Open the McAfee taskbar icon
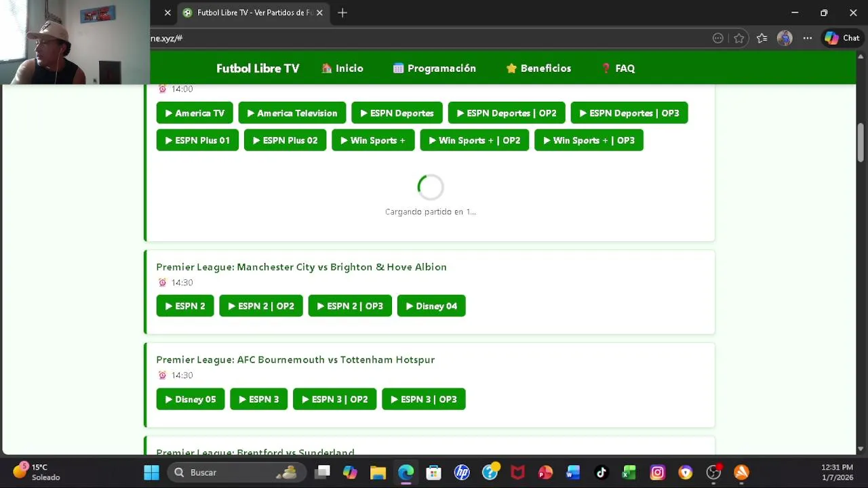 point(517,472)
